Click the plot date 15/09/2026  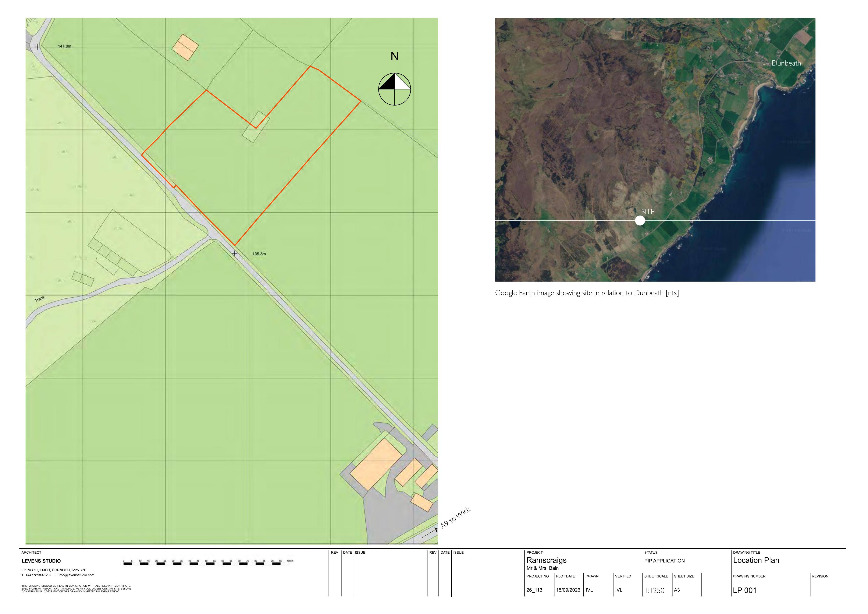tap(568, 590)
